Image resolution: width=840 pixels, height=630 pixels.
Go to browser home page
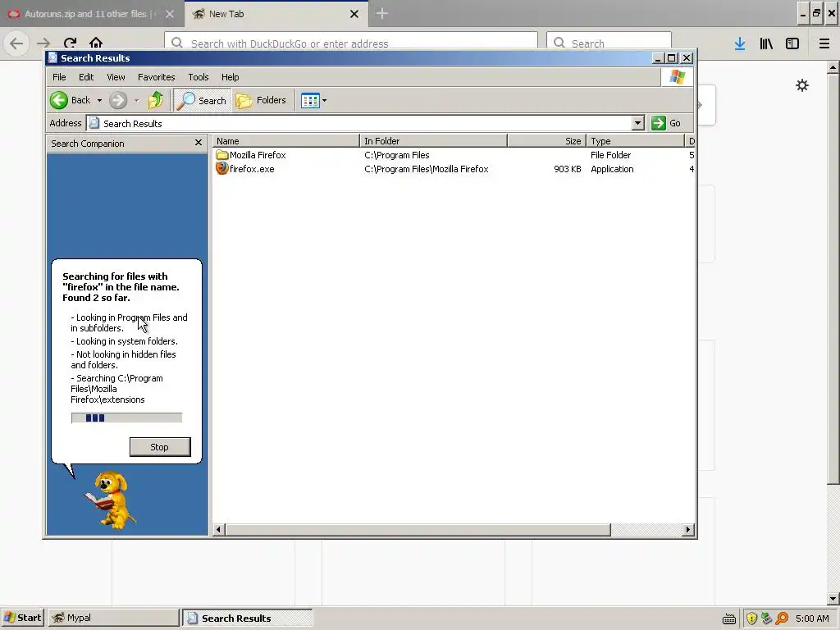[x=96, y=43]
